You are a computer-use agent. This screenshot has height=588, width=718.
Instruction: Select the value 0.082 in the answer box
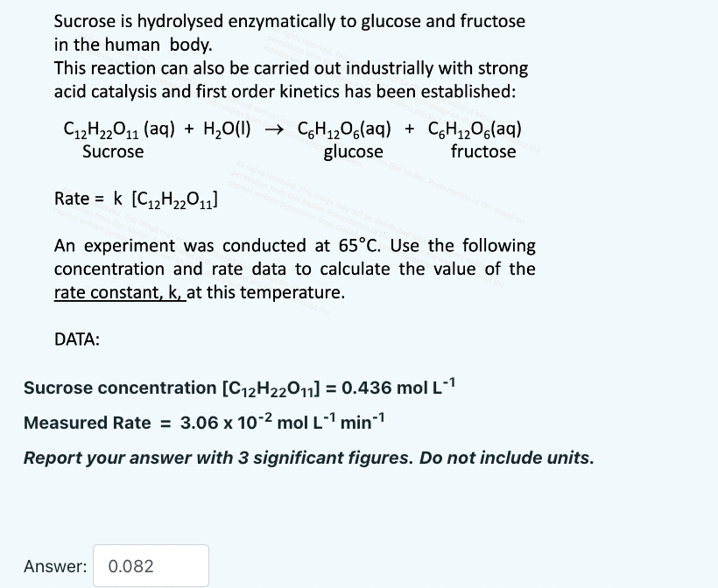pos(130,566)
